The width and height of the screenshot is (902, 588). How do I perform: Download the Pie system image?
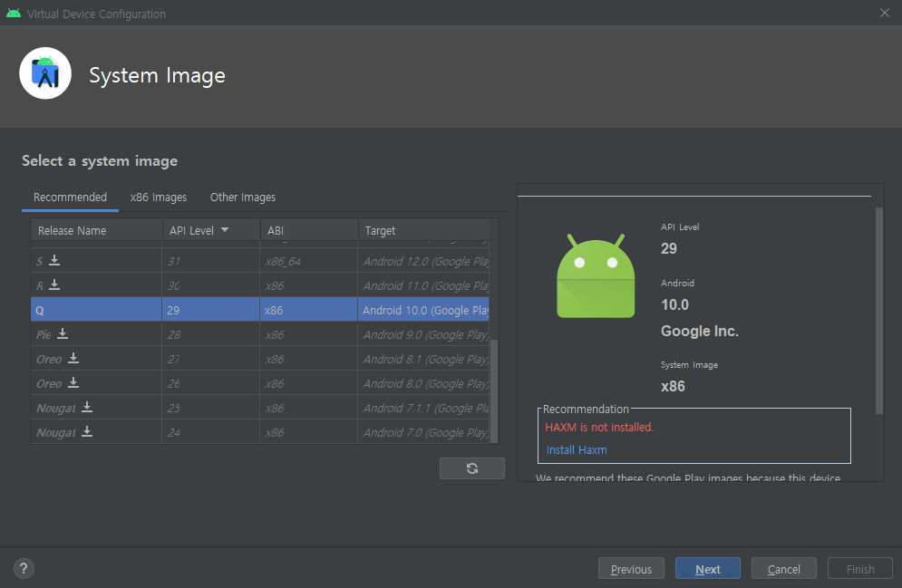click(x=63, y=333)
